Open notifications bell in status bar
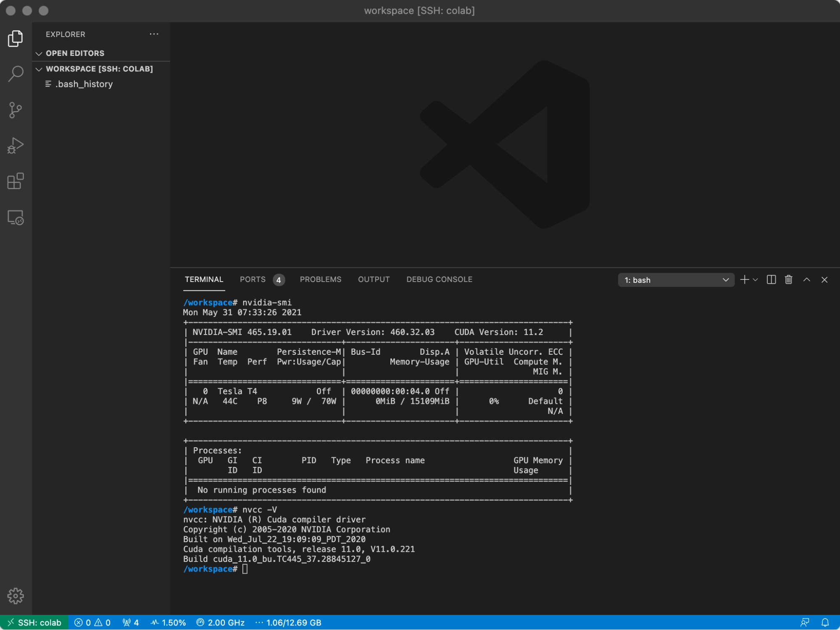 point(825,622)
